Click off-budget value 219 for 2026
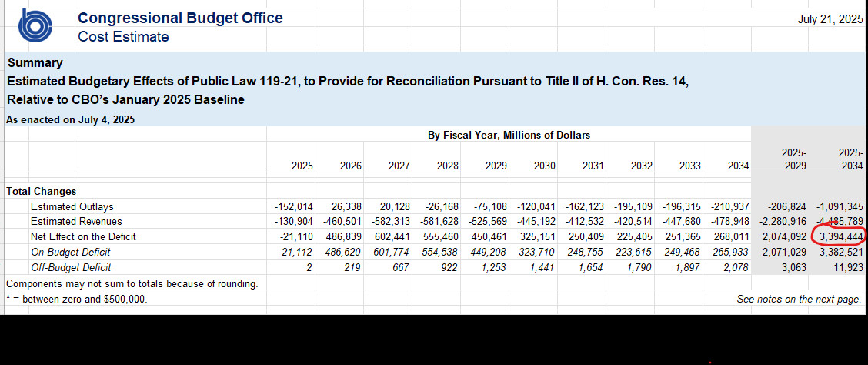Image resolution: width=868 pixels, height=365 pixels. (x=354, y=267)
